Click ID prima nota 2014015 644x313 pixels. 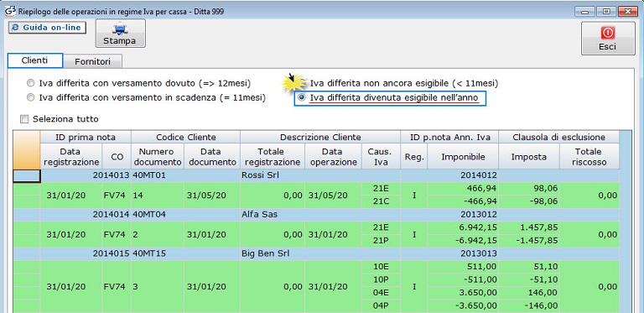tap(111, 253)
